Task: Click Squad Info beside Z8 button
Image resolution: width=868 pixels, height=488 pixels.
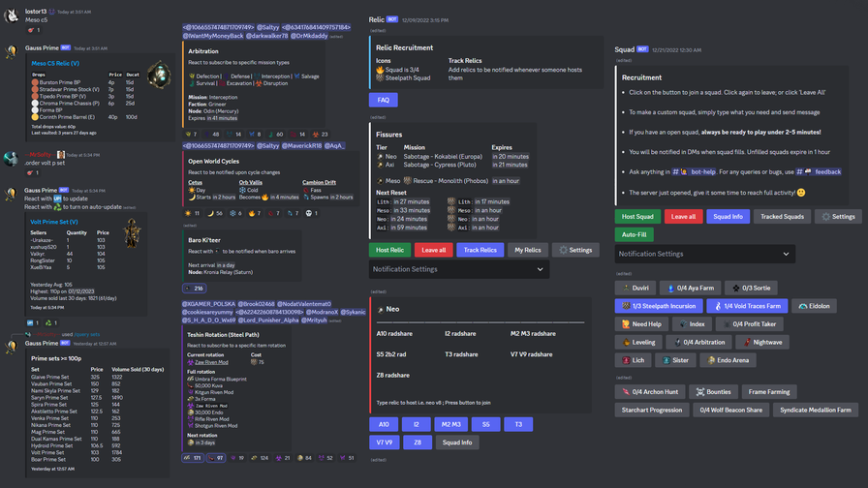Action: [457, 442]
